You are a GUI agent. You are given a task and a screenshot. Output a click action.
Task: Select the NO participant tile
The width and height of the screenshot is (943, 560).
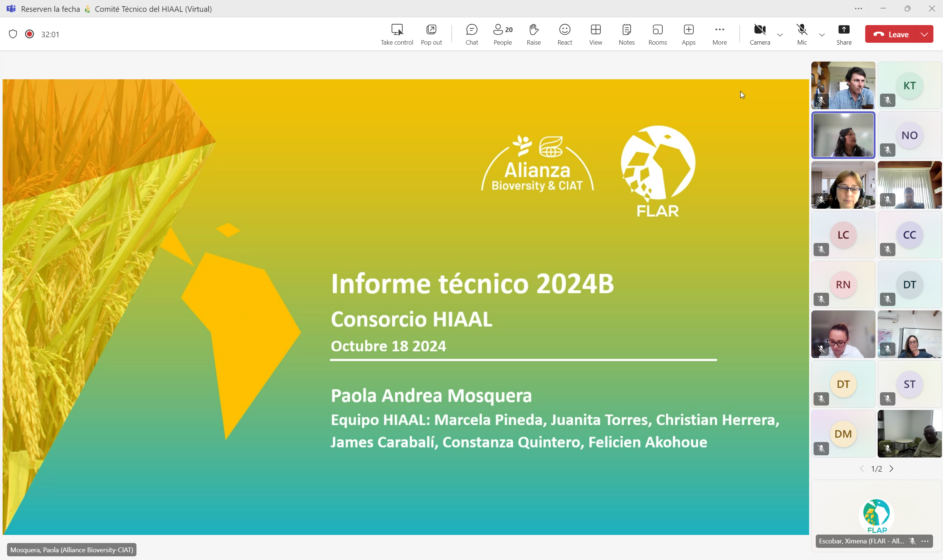[909, 135]
